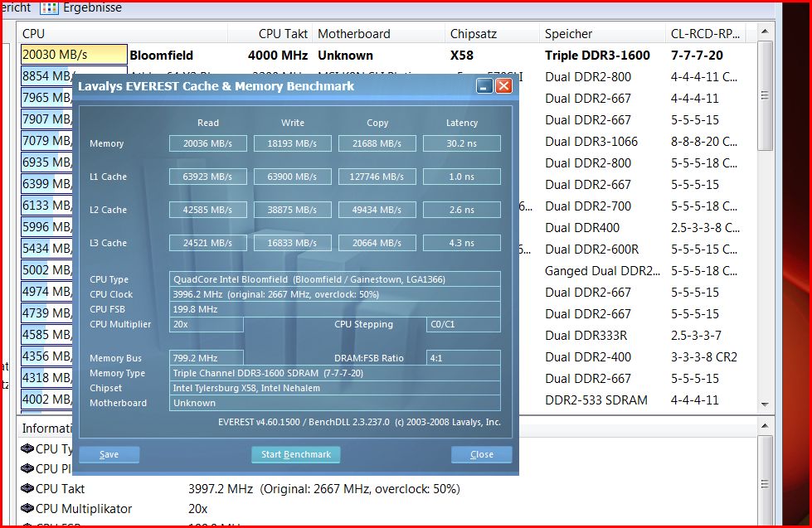Click scroll down arrow of results list
The height and width of the screenshot is (528, 812).
[765, 404]
